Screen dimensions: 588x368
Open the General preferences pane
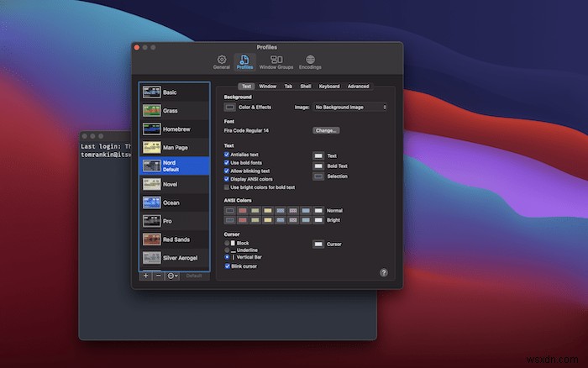[x=222, y=61]
